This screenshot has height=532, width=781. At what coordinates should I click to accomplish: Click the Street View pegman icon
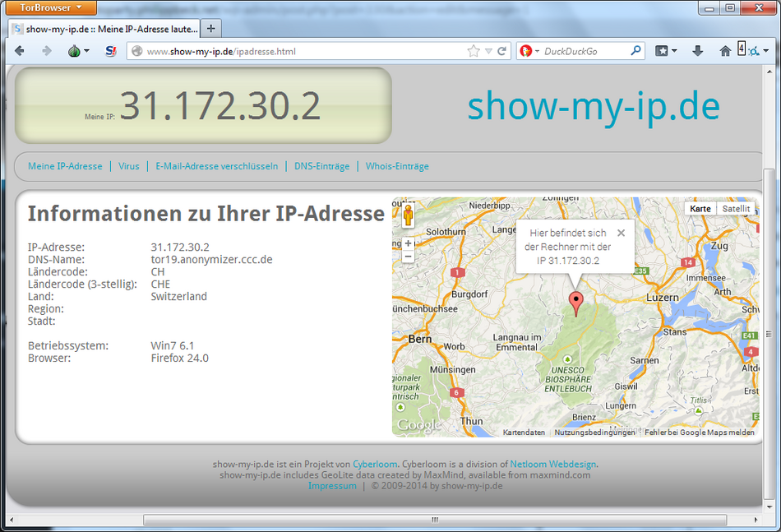pyautogui.click(x=407, y=215)
